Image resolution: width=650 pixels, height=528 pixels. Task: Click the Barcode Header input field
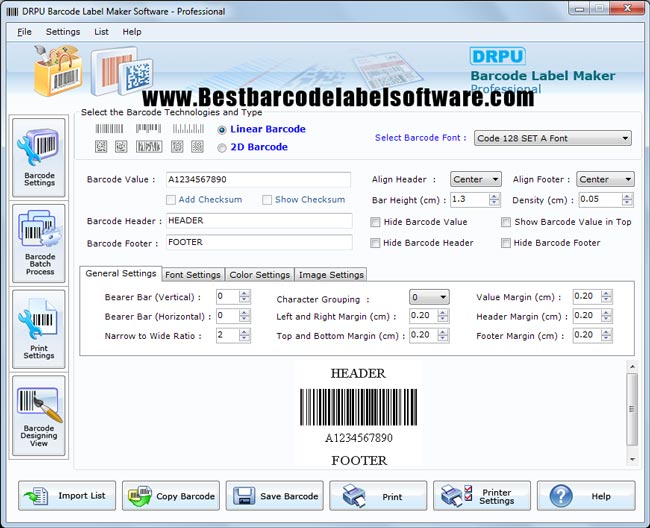(x=259, y=221)
